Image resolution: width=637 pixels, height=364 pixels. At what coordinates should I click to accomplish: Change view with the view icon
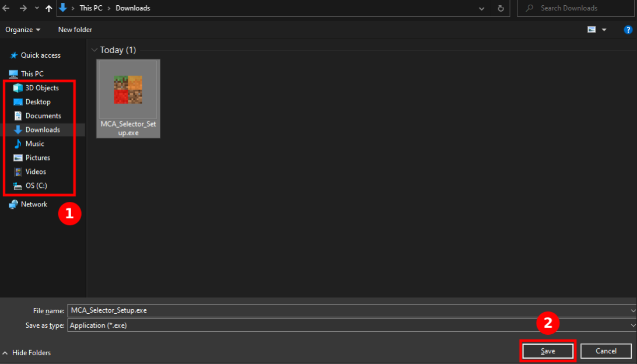tap(591, 30)
